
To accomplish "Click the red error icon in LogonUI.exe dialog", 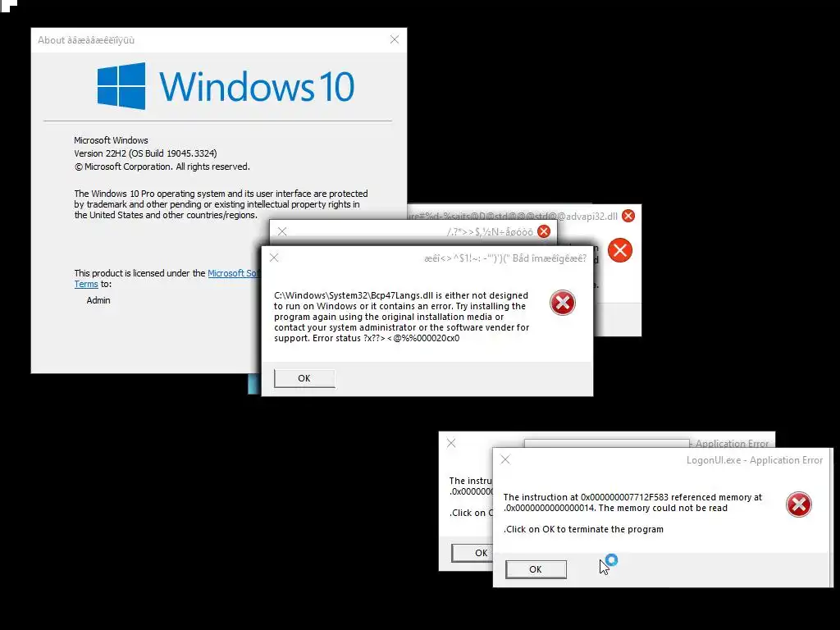I will coord(798,504).
